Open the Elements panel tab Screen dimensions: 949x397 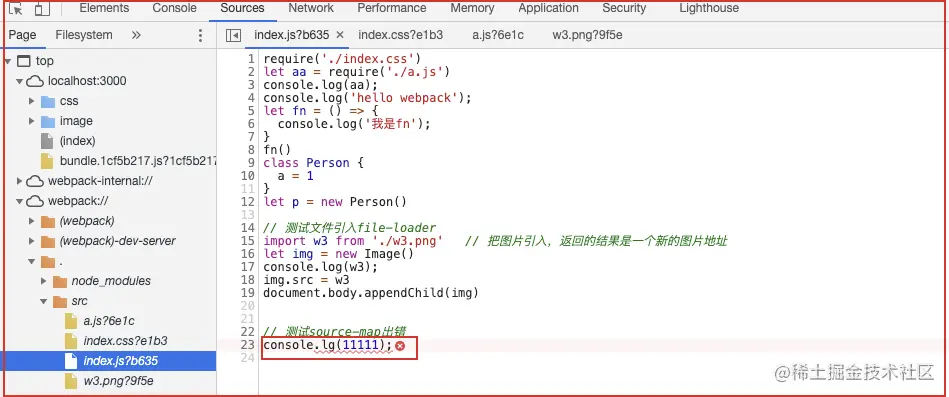pyautogui.click(x=104, y=8)
